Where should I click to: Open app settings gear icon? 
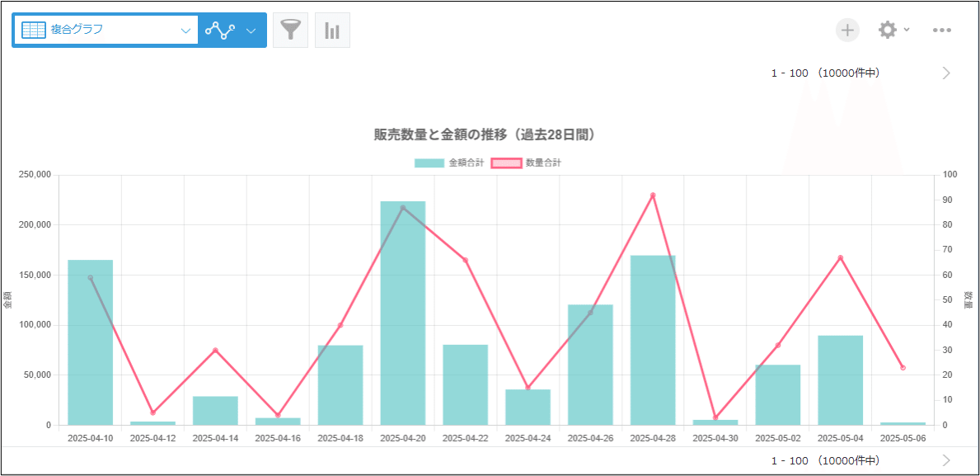point(887,31)
